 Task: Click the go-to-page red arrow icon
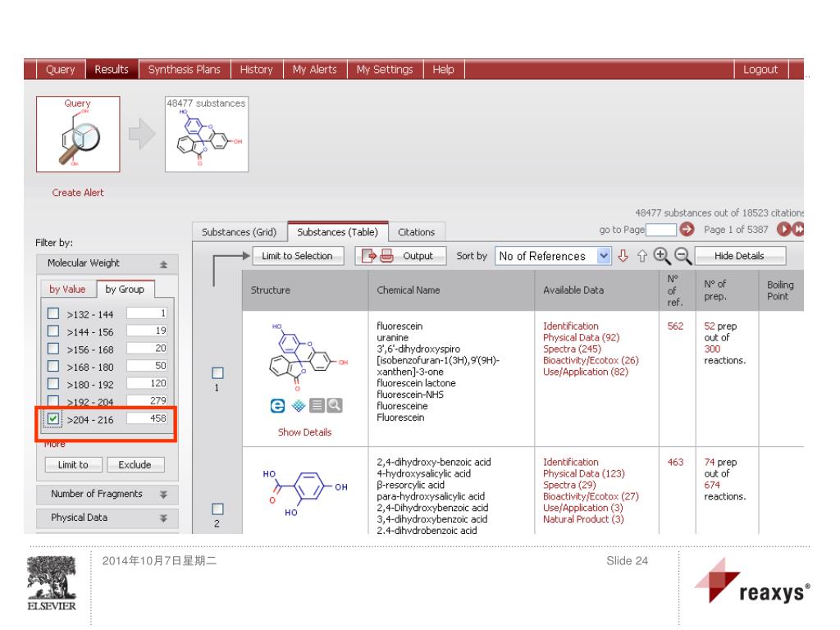(687, 230)
